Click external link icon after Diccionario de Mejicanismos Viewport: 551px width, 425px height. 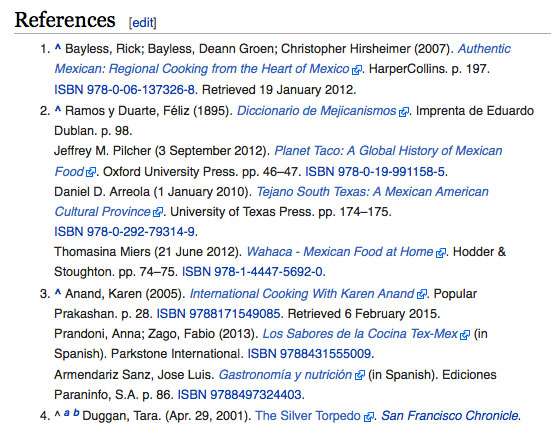(404, 112)
